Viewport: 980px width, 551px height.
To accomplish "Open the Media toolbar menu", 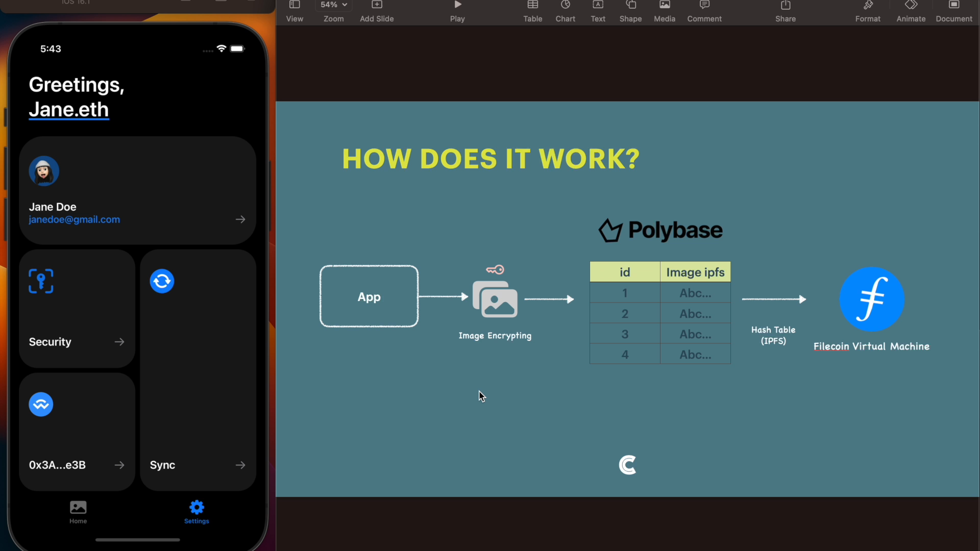I will [x=665, y=11].
